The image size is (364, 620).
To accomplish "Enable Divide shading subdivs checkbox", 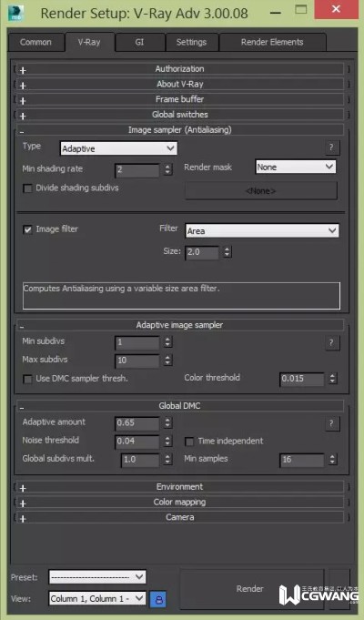I will [x=27, y=188].
